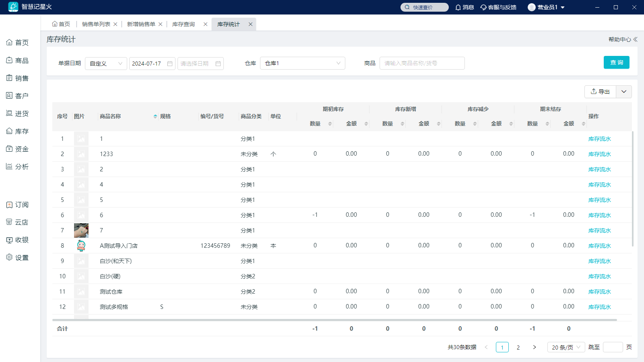Switch to the 库存查询 tab
The image size is (644, 362).
pyautogui.click(x=184, y=24)
